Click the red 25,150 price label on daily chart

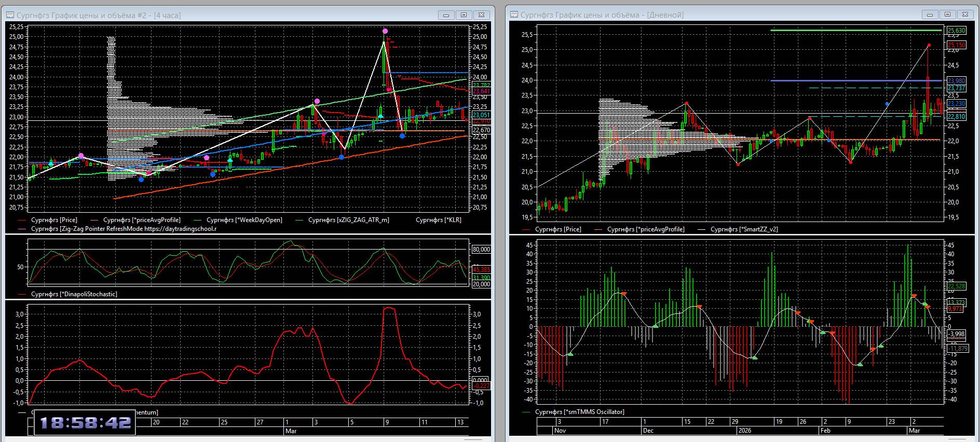click(x=957, y=45)
